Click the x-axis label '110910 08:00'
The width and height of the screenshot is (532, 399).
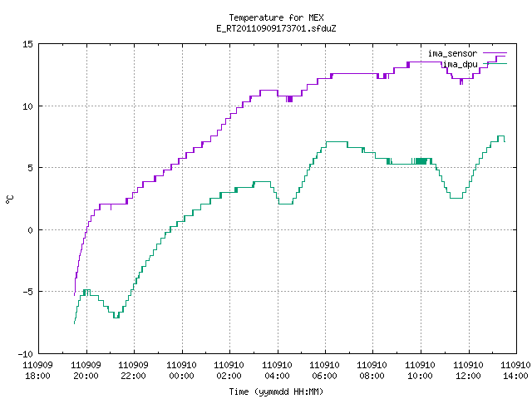pyautogui.click(x=372, y=371)
